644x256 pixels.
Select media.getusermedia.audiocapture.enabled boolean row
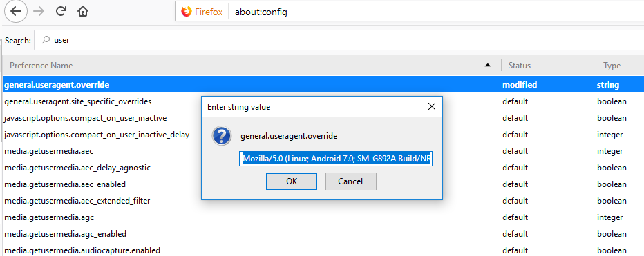323,250
